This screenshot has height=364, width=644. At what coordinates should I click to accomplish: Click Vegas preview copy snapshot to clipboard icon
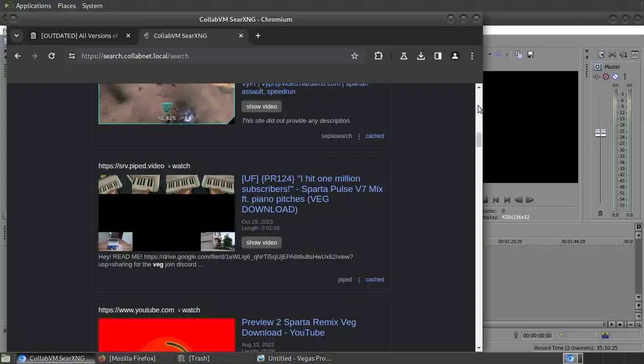point(519,55)
